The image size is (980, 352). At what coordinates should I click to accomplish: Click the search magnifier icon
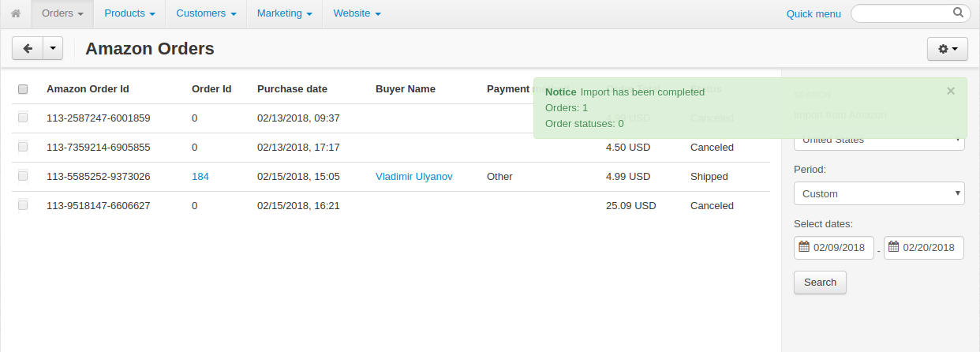[x=958, y=13]
